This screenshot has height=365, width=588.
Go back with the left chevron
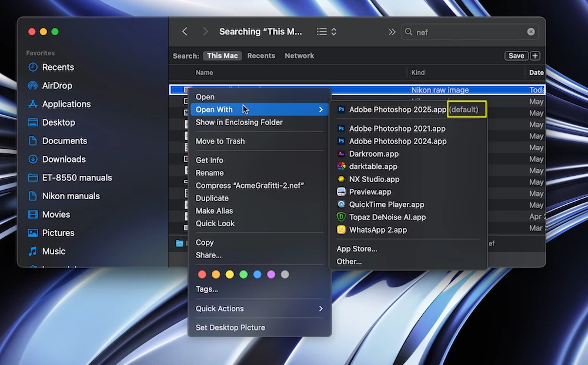coord(185,32)
